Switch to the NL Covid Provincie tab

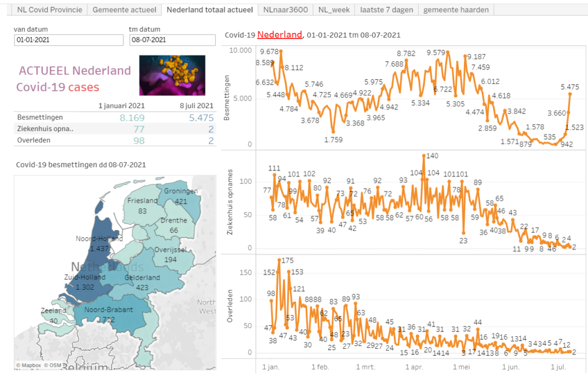[50, 10]
